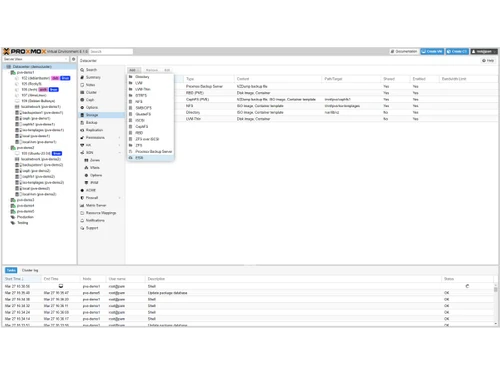Image resolution: width=500 pixels, height=375 pixels.
Task: Choose ZFS over iSCSI from Add menu
Action: click(150, 139)
